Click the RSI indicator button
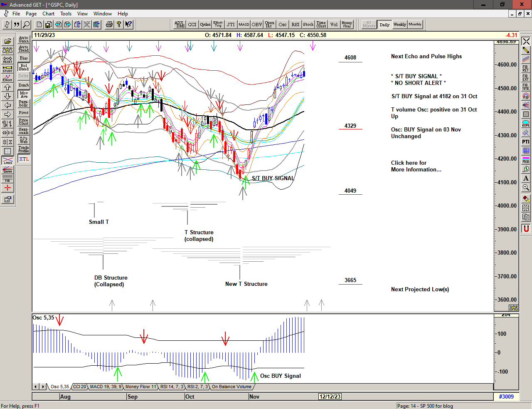Image resolution: width=532 pixels, height=409 pixels. pos(295,25)
